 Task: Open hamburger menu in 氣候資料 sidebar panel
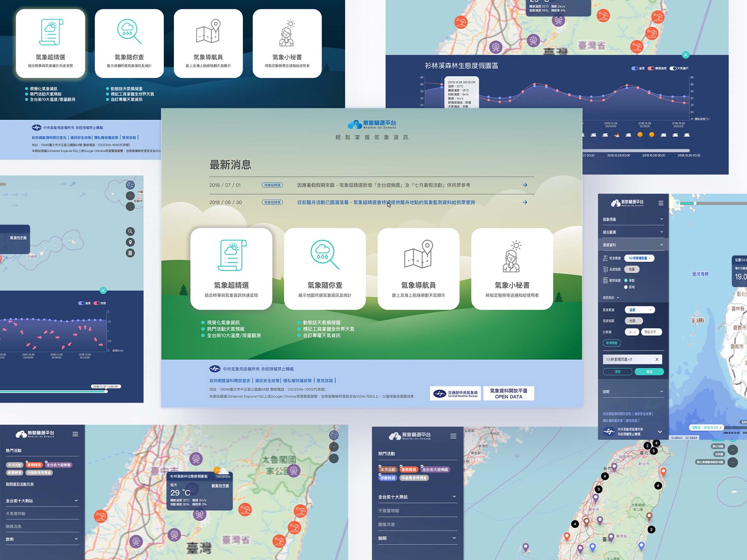[x=661, y=203]
